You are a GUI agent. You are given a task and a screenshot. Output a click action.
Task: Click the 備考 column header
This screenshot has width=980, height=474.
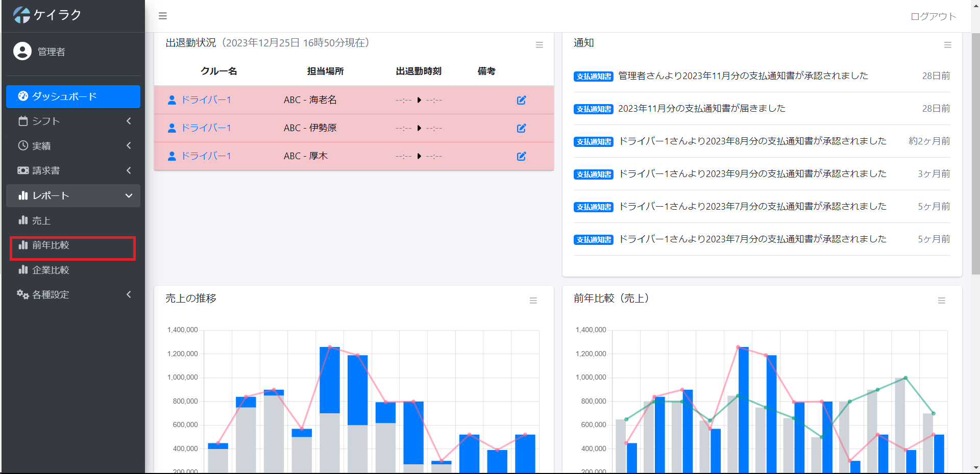[486, 71]
